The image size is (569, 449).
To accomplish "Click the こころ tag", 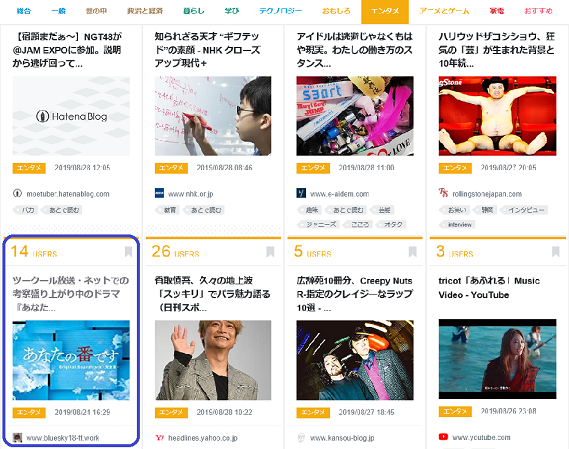I will pos(358,224).
